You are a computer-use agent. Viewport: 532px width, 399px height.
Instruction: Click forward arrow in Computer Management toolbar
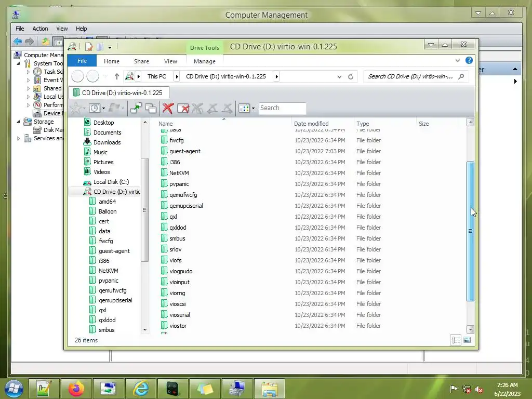(x=30, y=42)
